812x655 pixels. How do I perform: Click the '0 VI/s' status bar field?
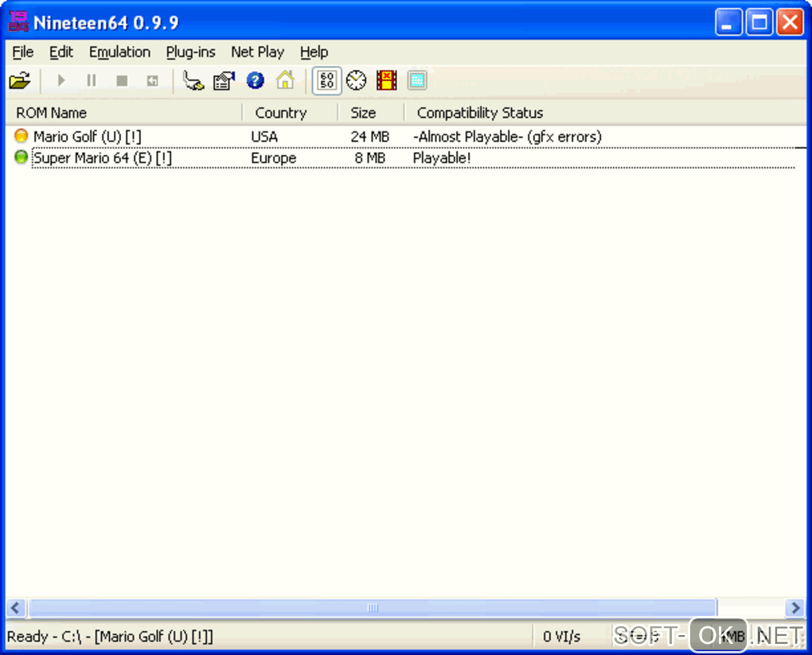pos(561,637)
